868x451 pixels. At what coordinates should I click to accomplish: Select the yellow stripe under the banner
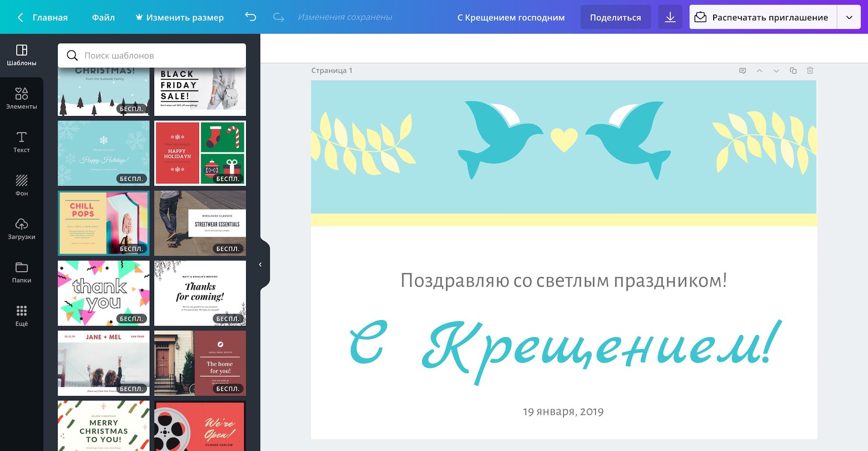tap(564, 220)
